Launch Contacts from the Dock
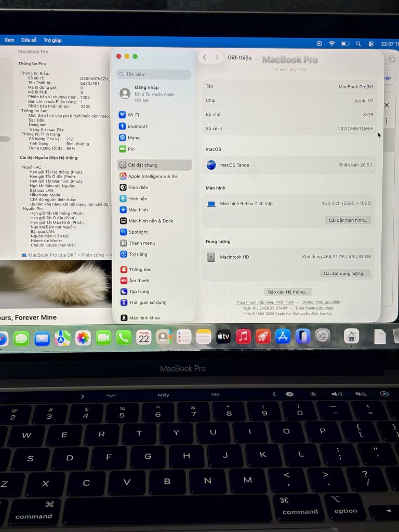The height and width of the screenshot is (532, 399). coord(164,337)
